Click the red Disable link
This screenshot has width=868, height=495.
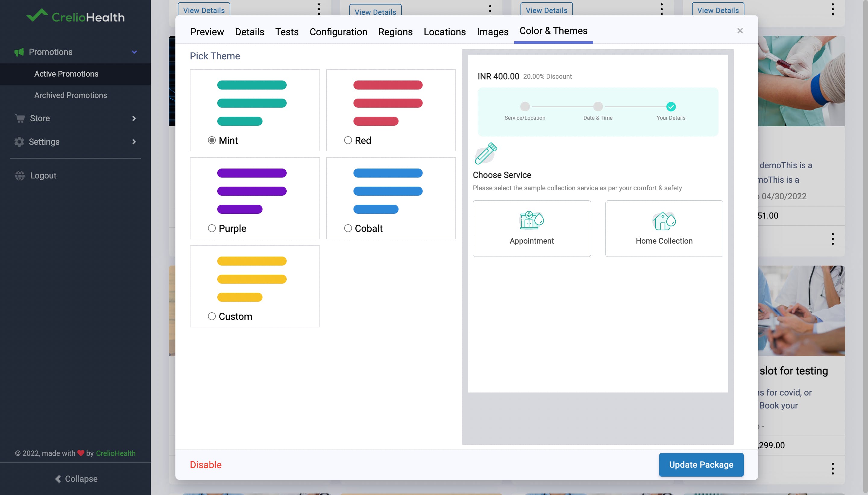pyautogui.click(x=206, y=465)
